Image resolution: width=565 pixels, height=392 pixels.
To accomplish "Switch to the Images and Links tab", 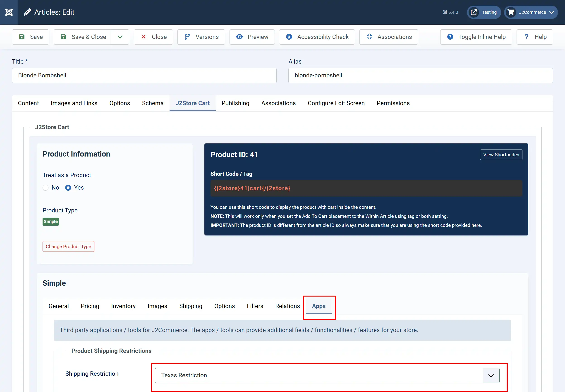I will click(x=74, y=103).
